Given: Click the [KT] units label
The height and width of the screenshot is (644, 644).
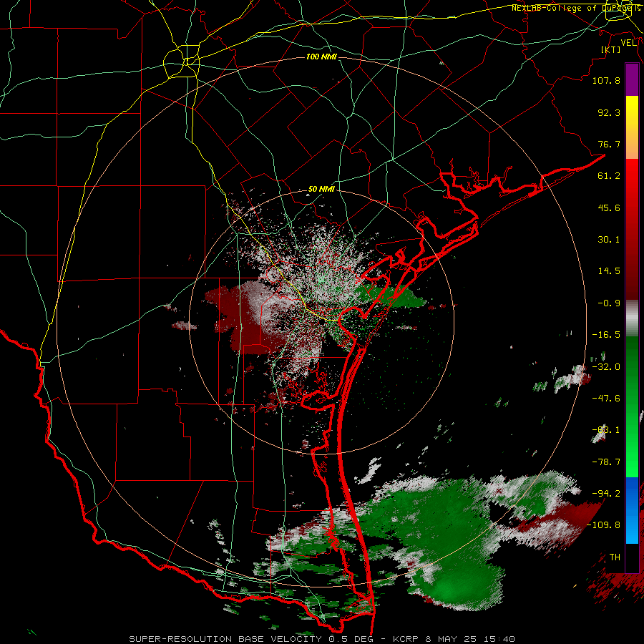Looking at the screenshot, I should coord(610,49).
